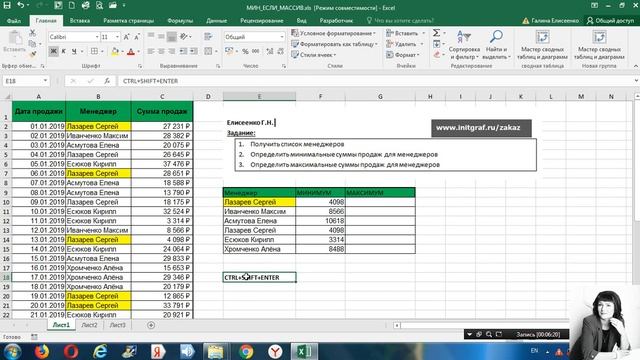Screen dimensions: 640x360
Task: Launch pivot table wizard in сводная таблица group
Action: point(542,45)
